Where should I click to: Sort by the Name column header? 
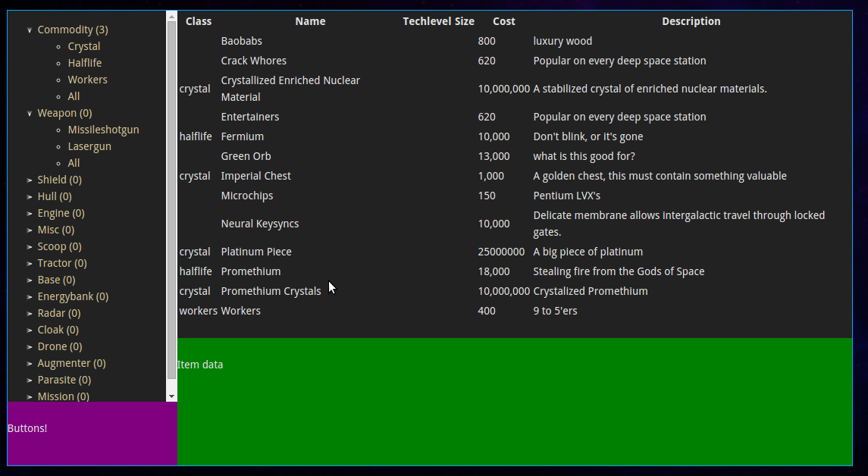click(x=310, y=21)
